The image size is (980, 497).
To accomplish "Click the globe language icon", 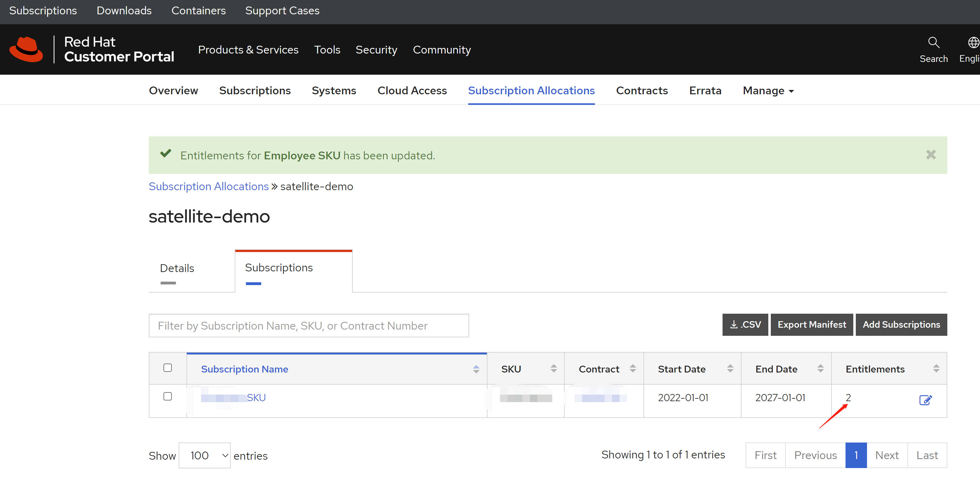I will click(x=973, y=42).
